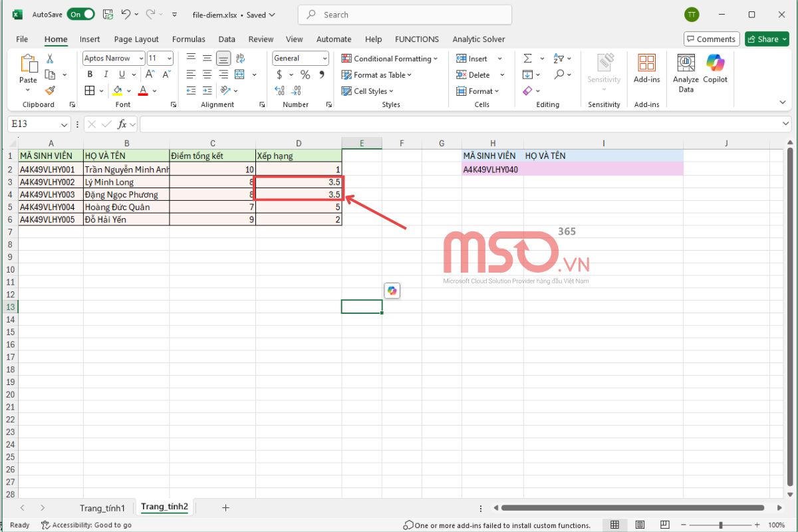Switch to the Trang_tính1 sheet tab
This screenshot has height=532, width=798.
(x=102, y=508)
